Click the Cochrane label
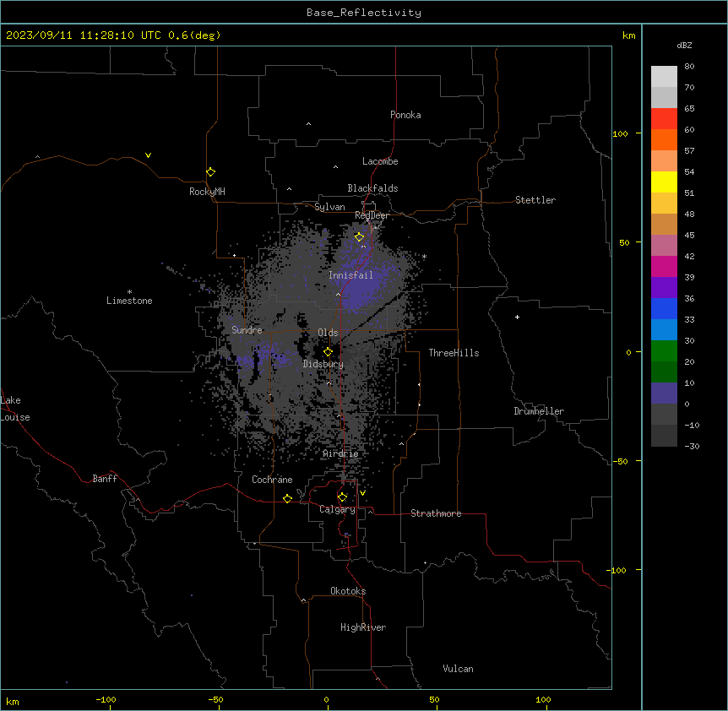The width and height of the screenshot is (728, 711). pyautogui.click(x=272, y=480)
